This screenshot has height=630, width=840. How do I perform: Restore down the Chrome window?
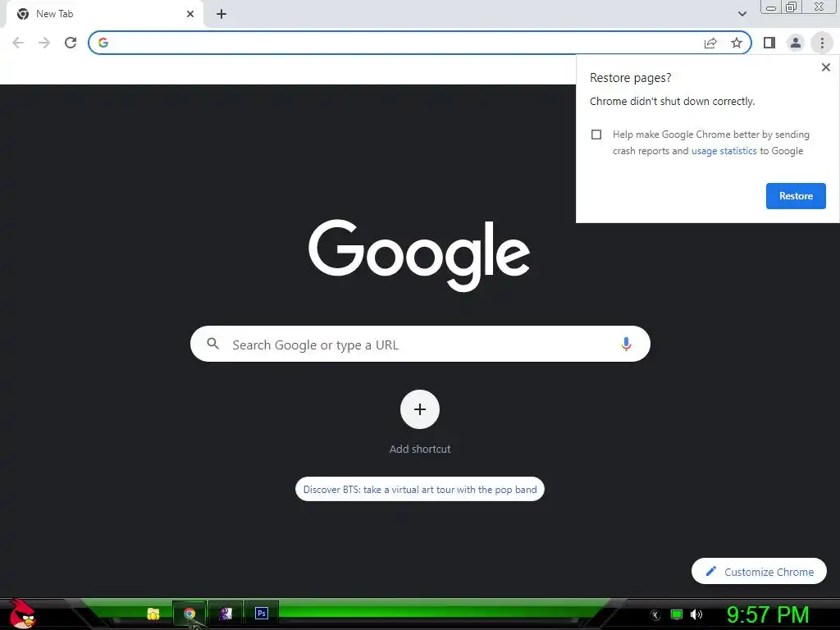791,7
